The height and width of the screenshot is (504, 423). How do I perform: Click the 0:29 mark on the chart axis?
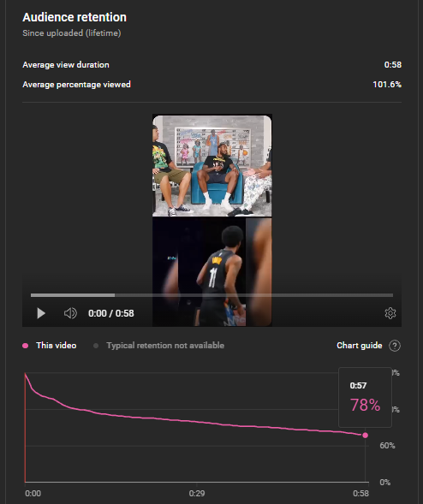pos(197,493)
